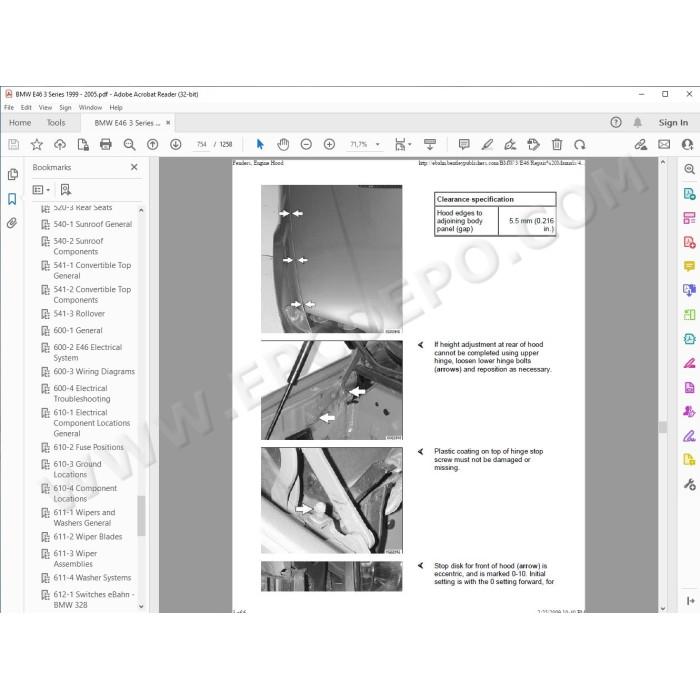Image resolution: width=700 pixels, height=700 pixels.
Task: Click the Print file icon
Action: [x=106, y=144]
